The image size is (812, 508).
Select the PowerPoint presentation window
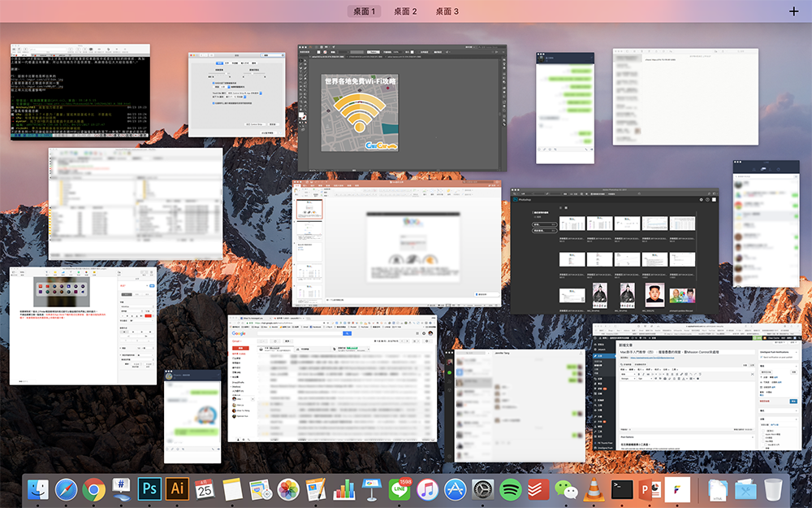pos(397,244)
